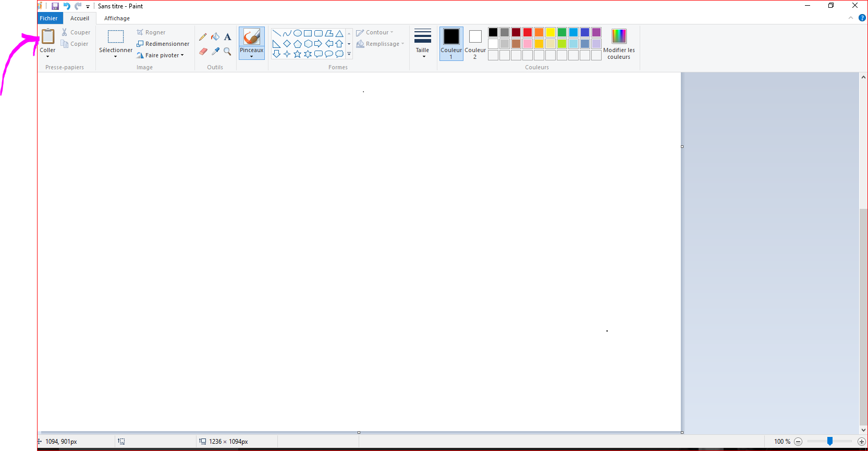Screen dimensions: 868x451
Task: Pick the Oval shape
Action: click(298, 33)
